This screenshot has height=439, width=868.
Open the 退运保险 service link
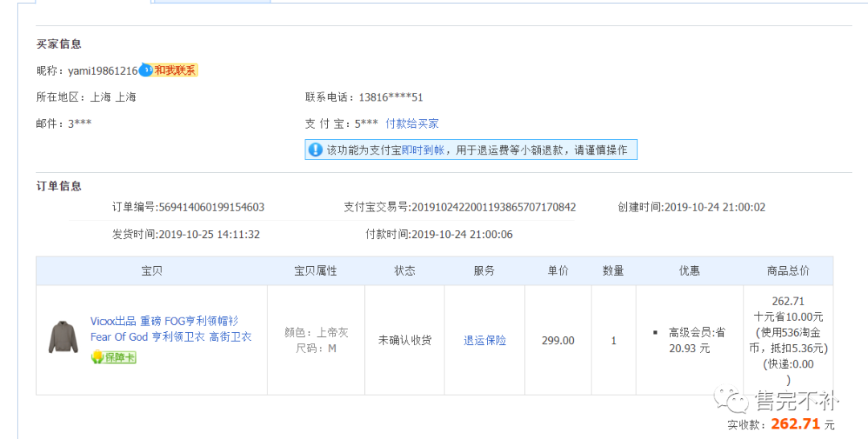485,340
